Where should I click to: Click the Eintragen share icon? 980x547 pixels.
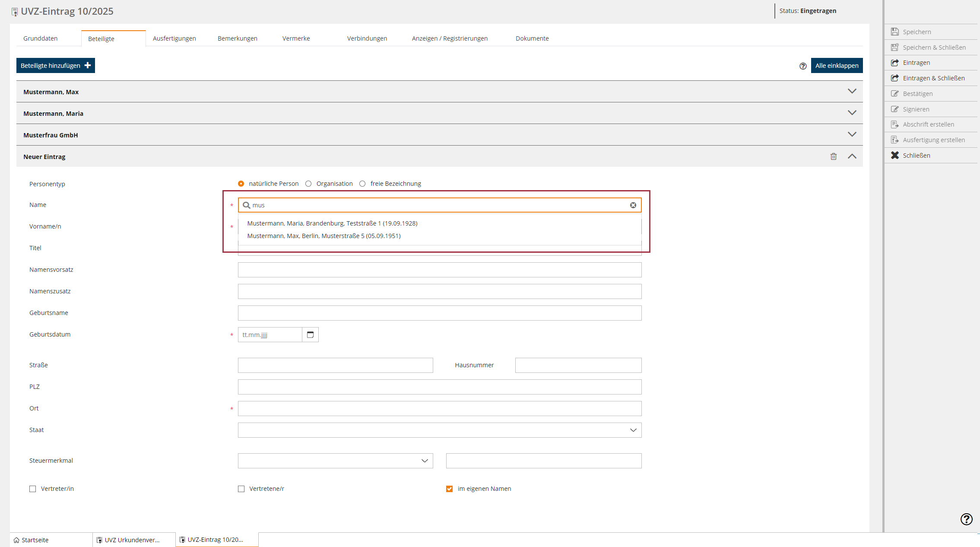point(895,63)
